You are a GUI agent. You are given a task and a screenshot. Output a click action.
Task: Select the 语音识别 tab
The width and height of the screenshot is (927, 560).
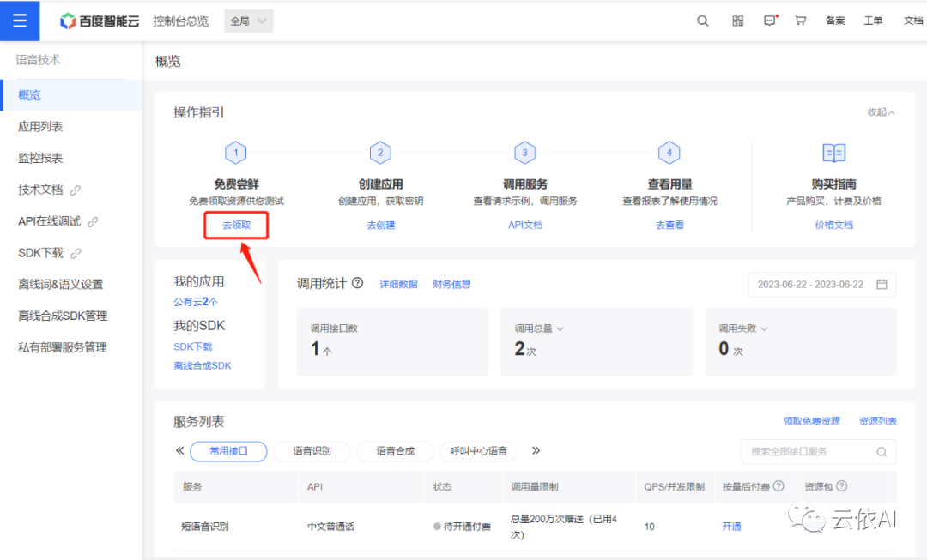[312, 451]
